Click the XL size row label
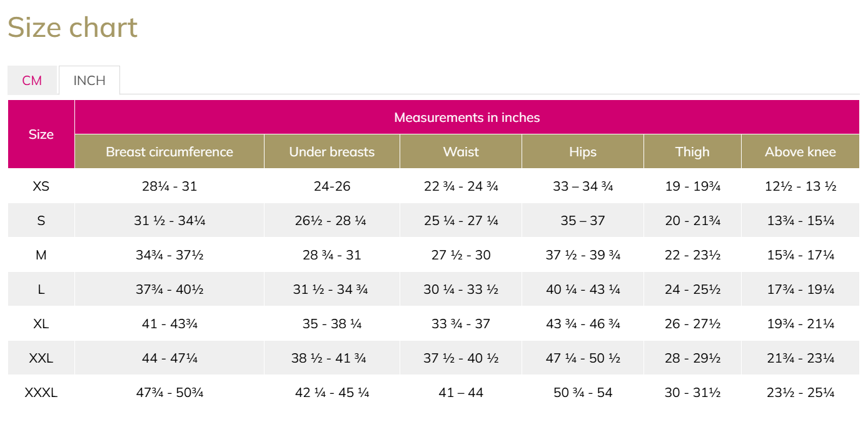 click(x=41, y=324)
